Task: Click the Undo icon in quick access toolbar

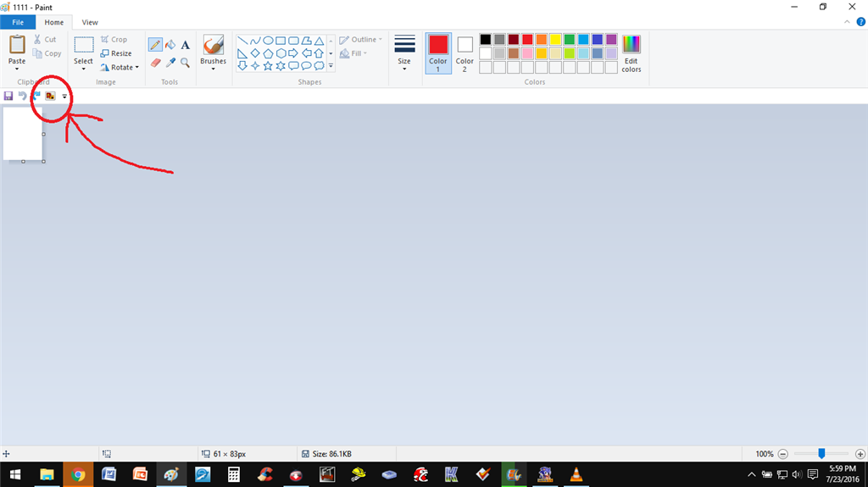Action: click(x=22, y=96)
